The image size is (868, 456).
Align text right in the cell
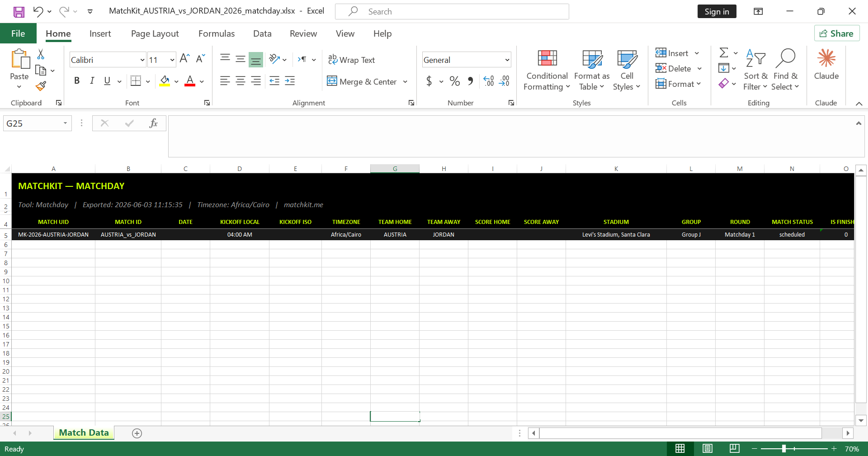pyautogui.click(x=256, y=81)
